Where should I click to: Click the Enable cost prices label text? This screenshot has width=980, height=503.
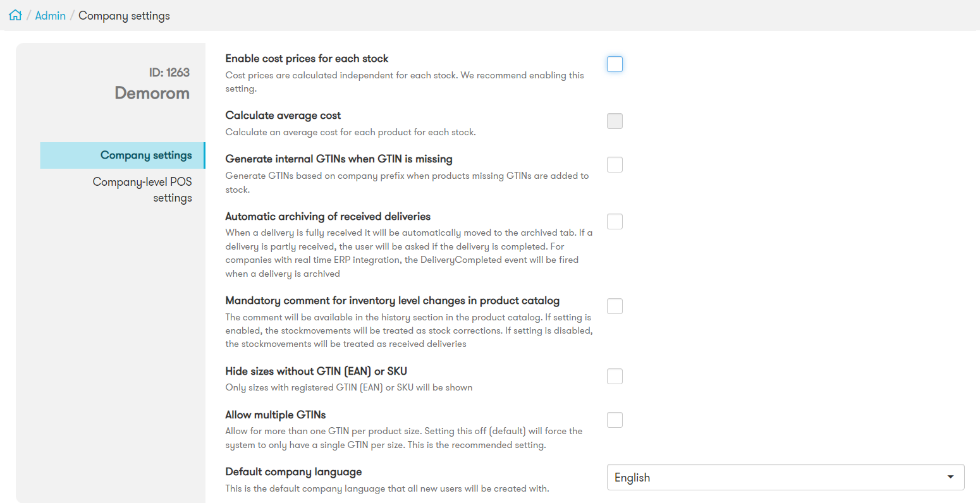307,58
